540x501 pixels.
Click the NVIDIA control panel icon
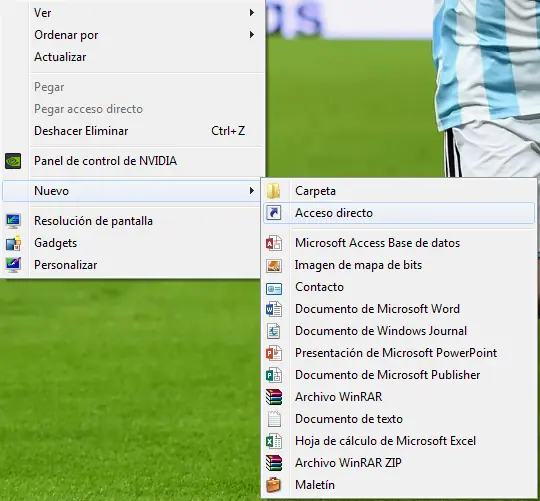13,161
